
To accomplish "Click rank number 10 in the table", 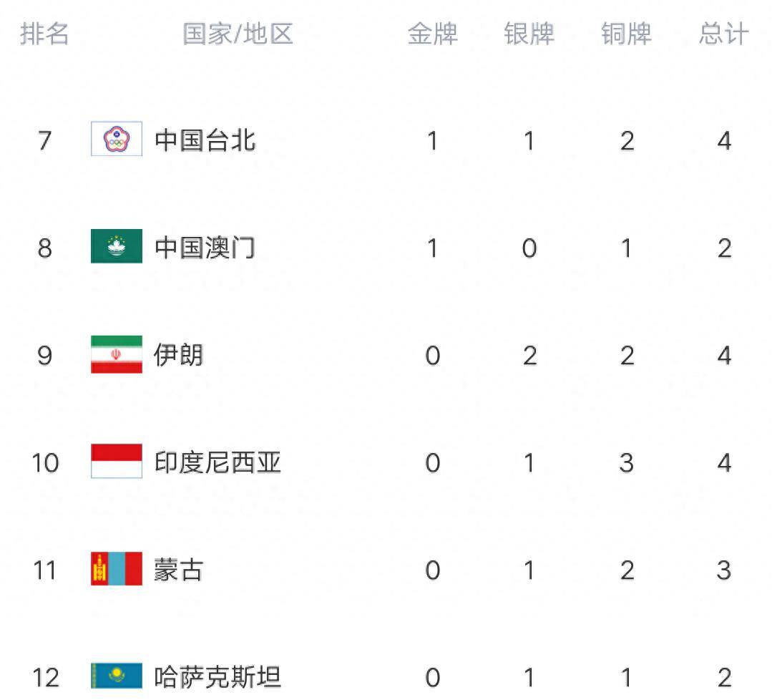I will tap(44, 463).
